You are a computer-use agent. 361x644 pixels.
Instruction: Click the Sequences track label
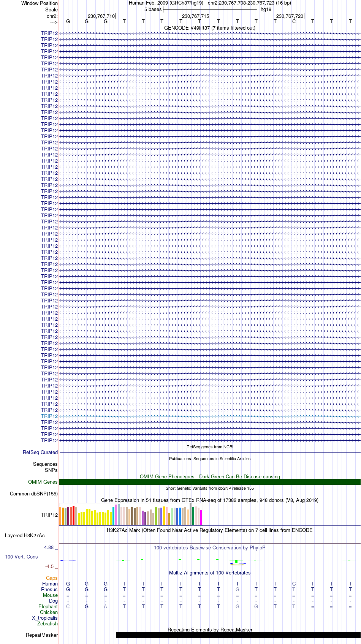[45, 464]
